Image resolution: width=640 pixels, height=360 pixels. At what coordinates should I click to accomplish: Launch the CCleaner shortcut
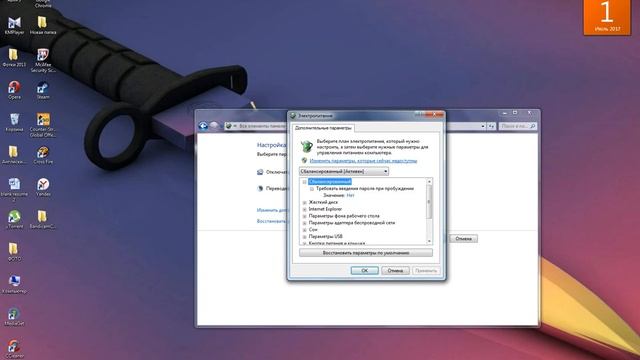coord(14,349)
